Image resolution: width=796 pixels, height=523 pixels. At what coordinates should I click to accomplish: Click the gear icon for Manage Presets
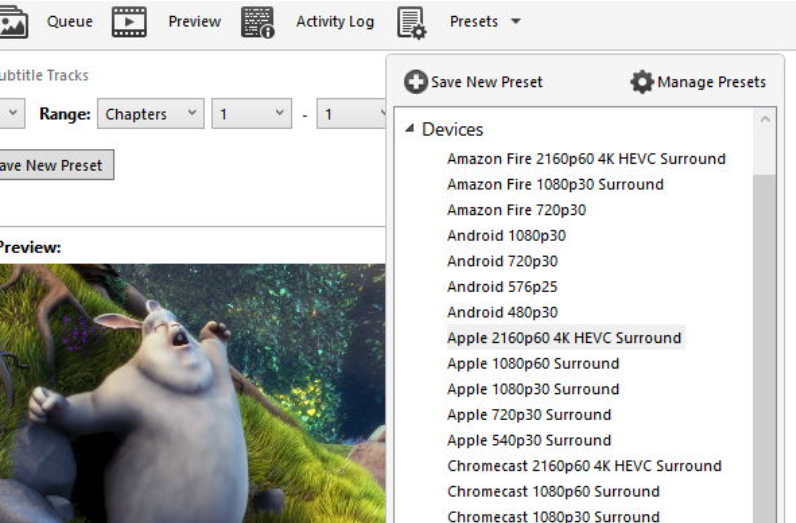click(x=642, y=82)
